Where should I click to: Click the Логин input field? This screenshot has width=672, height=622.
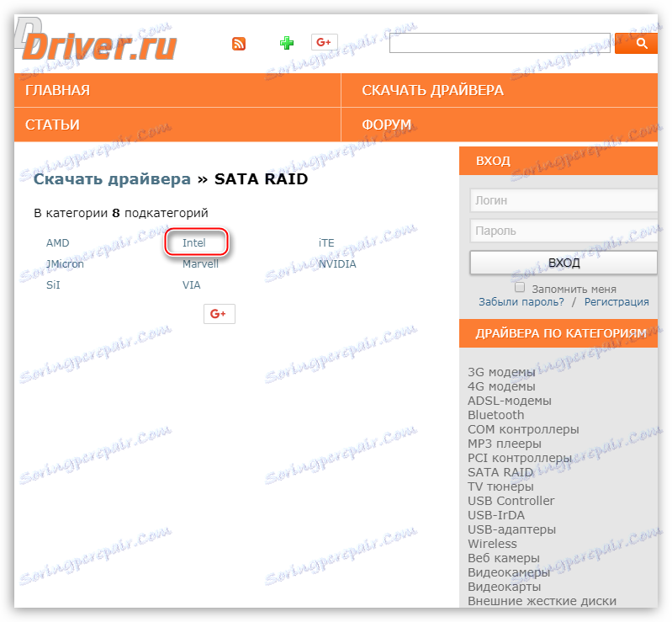click(564, 200)
